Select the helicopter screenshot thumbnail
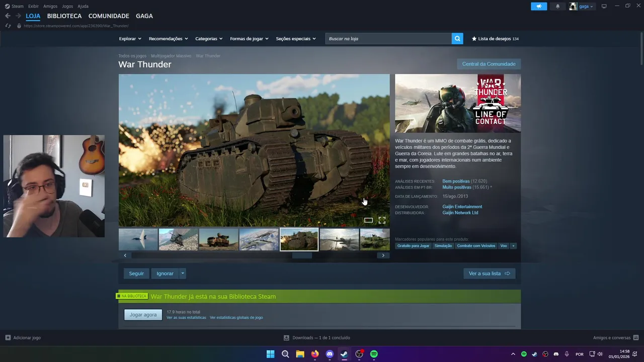Screen dimensions: 644x362 tap(178, 239)
